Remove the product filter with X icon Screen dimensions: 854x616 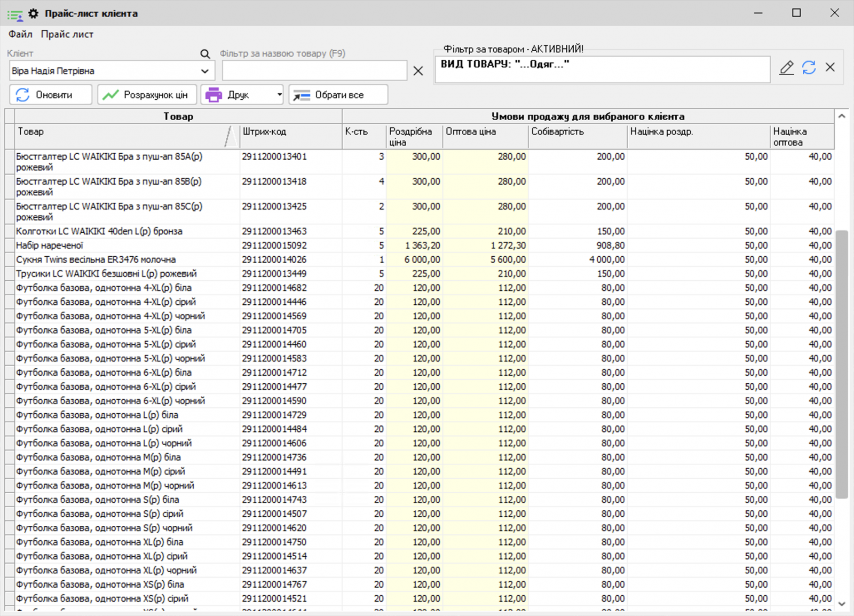(x=831, y=67)
